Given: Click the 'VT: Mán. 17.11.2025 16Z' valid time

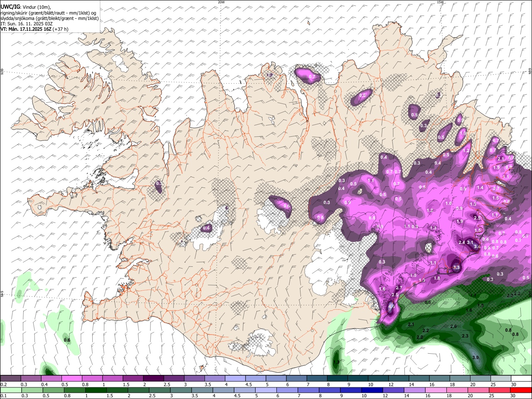Looking at the screenshot, I should [x=26, y=29].
